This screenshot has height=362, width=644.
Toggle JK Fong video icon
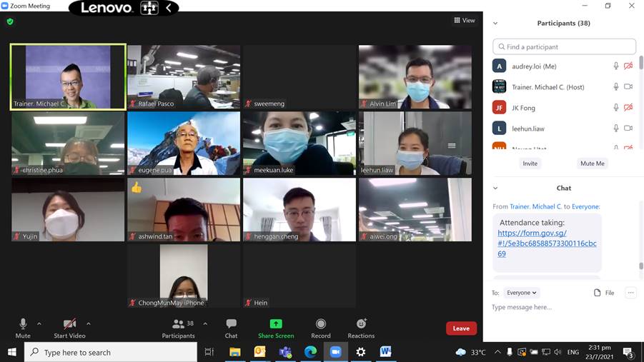tap(628, 108)
